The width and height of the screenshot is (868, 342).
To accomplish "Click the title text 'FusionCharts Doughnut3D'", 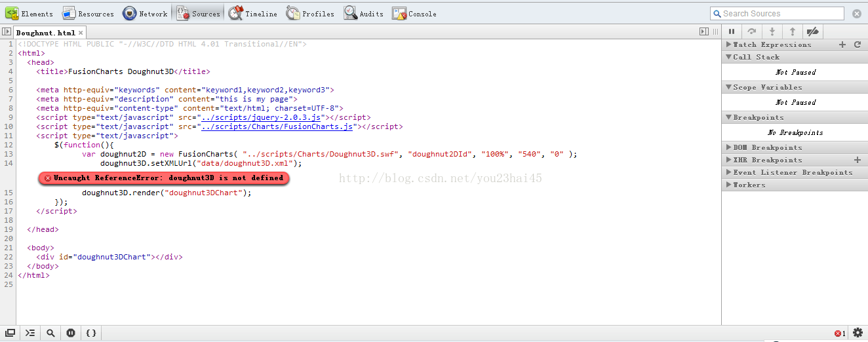I will coord(121,71).
